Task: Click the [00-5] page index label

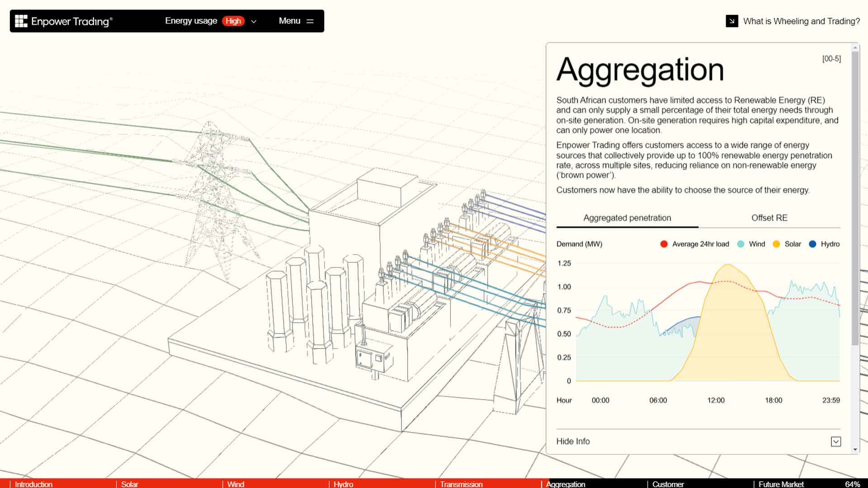Action: pyautogui.click(x=831, y=59)
